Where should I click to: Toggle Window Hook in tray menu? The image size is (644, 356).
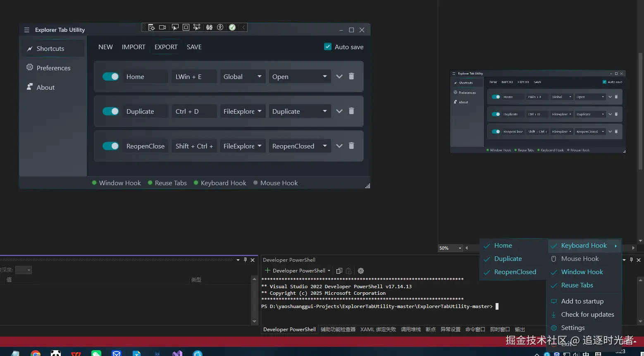(x=584, y=272)
